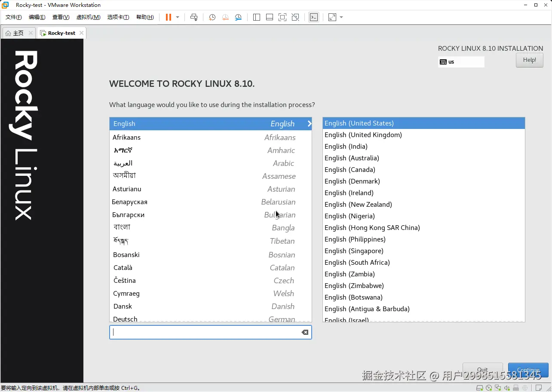This screenshot has width=552, height=392.
Task: Click the USB controller status icon
Action: (516, 388)
